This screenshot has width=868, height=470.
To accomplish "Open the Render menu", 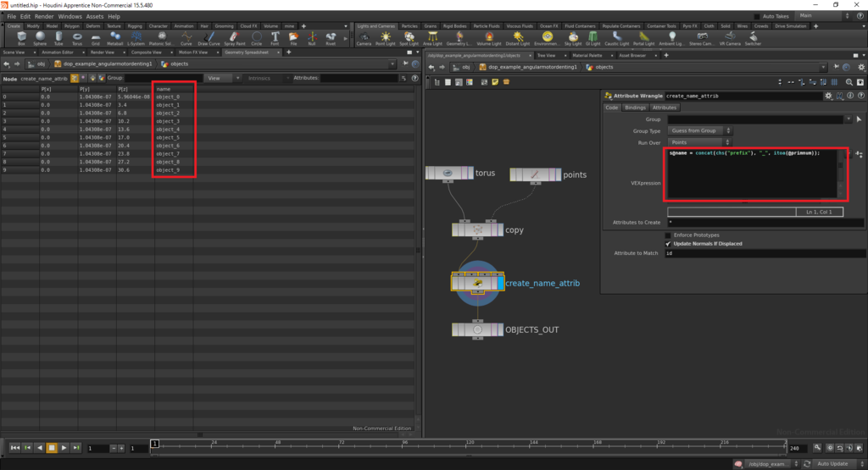I will tap(44, 17).
